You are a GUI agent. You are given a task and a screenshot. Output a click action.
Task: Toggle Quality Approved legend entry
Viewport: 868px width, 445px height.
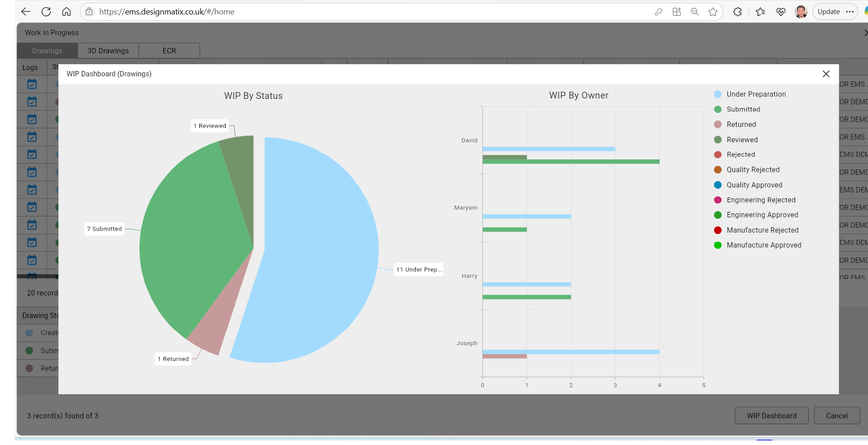754,185
